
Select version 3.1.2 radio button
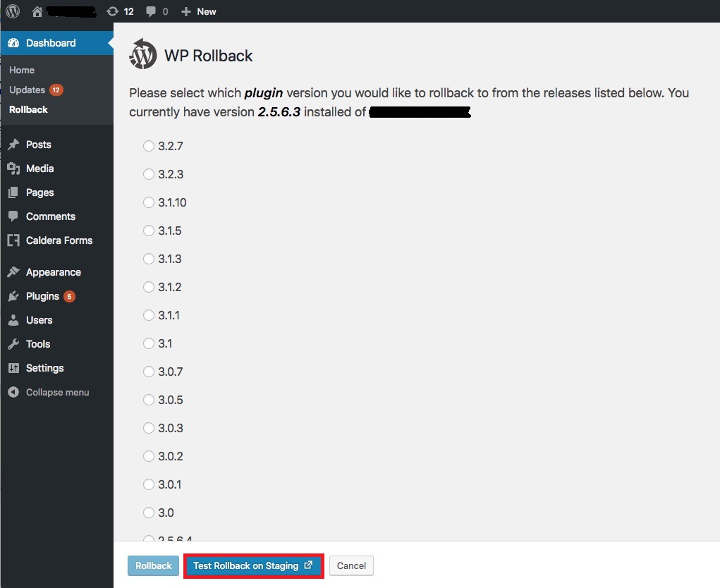tap(148, 287)
